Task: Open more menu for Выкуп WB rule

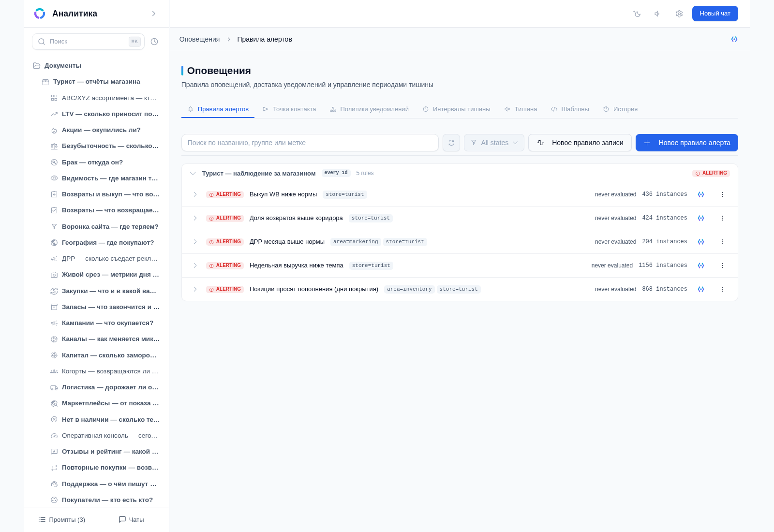Action: (722, 194)
